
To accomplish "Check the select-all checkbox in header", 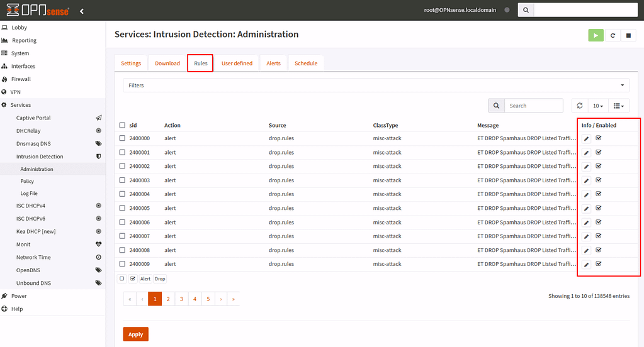I will (123, 125).
